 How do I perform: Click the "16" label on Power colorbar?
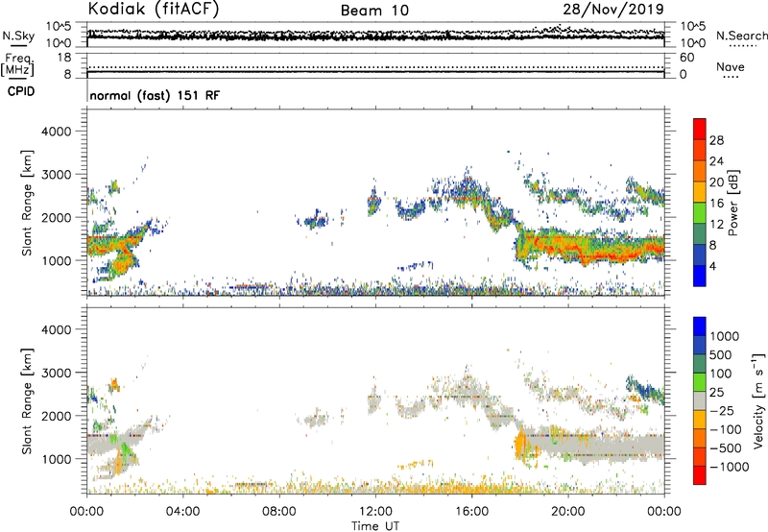[x=716, y=204]
